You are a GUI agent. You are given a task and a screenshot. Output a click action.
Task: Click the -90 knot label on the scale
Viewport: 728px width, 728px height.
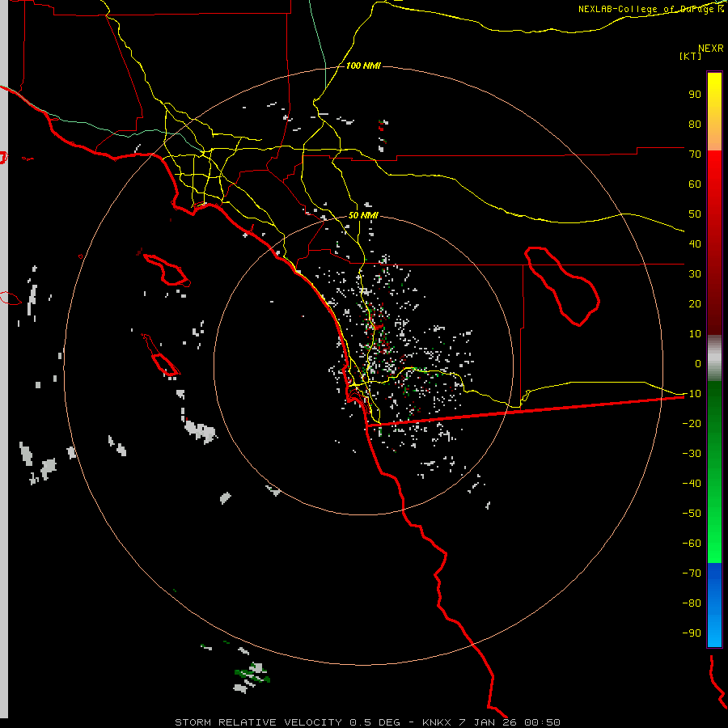pyautogui.click(x=692, y=633)
